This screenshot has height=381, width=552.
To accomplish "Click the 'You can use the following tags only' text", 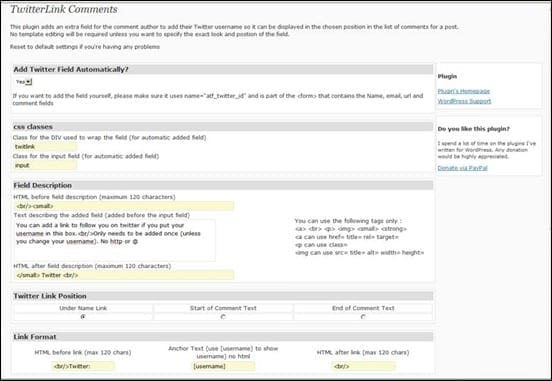I will [348, 221].
